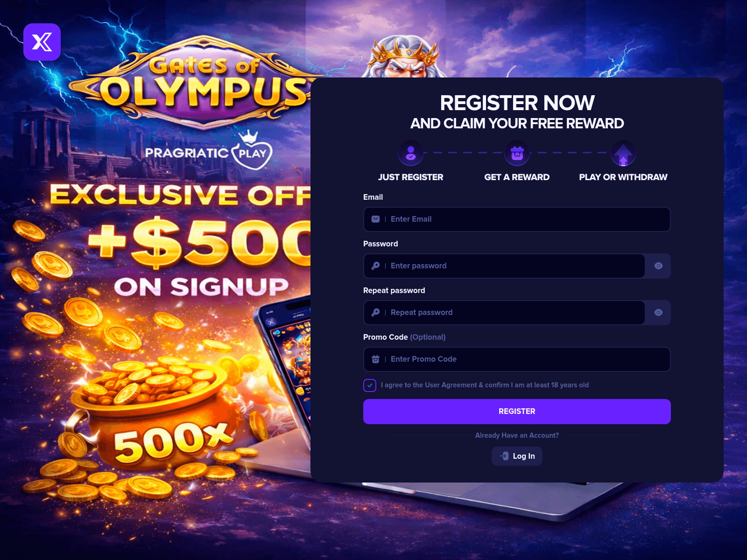
Task: Focus the Enter password input field
Action: click(504, 266)
